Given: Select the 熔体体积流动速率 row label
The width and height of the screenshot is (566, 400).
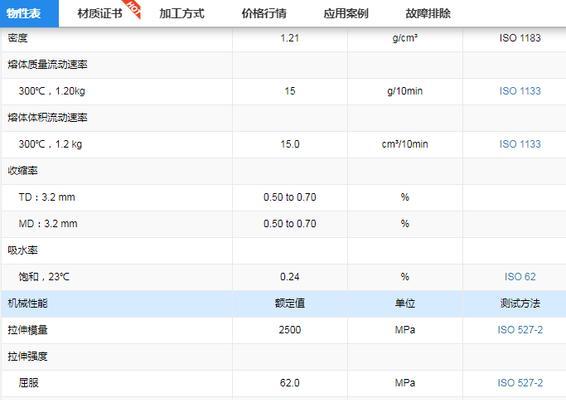Looking at the screenshot, I should point(48,118).
